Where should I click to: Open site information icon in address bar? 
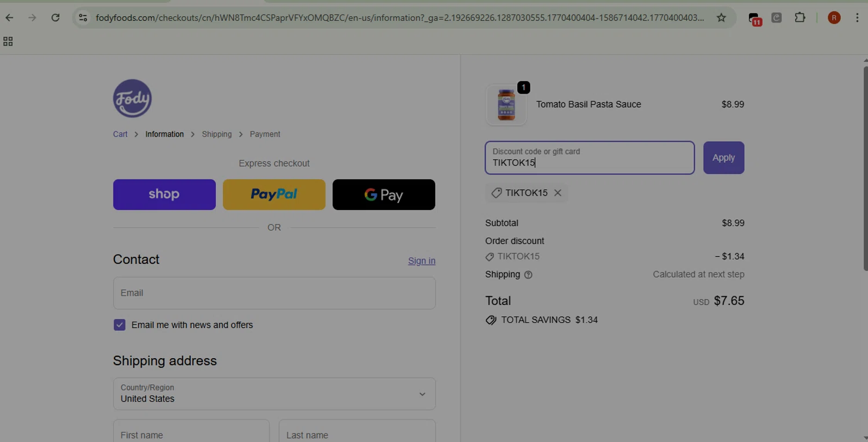(x=83, y=18)
